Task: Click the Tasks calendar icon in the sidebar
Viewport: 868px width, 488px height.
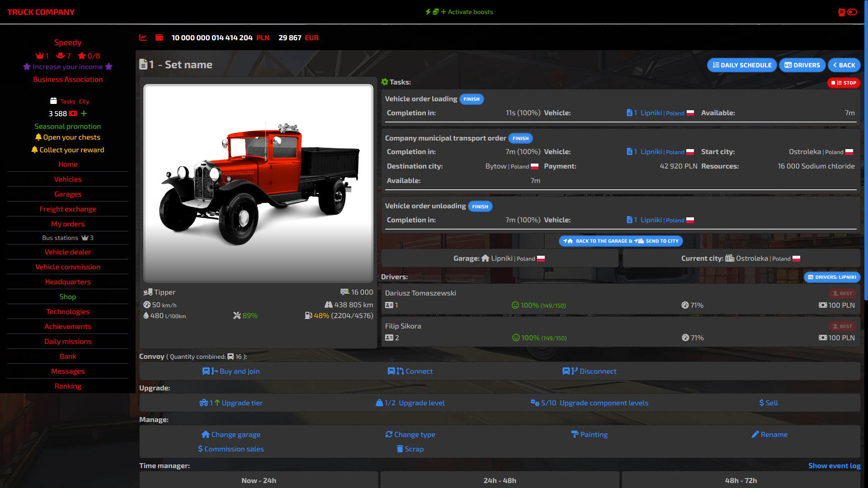Action: coord(54,101)
